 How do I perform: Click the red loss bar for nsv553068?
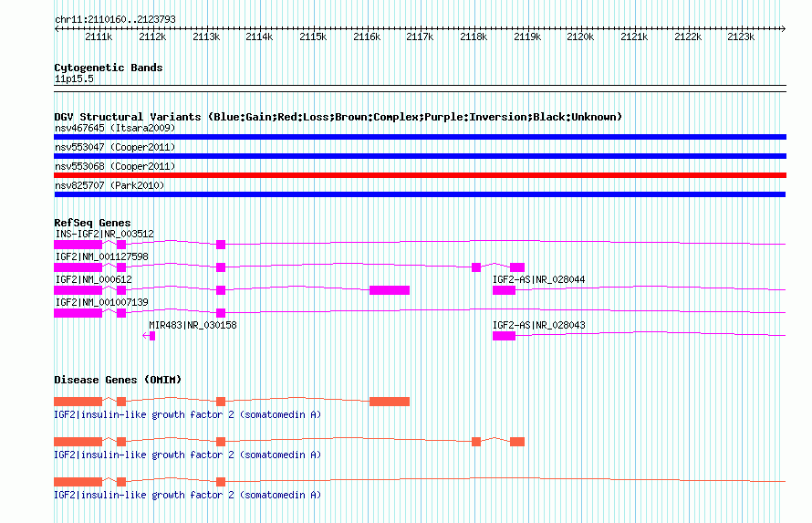pyautogui.click(x=420, y=175)
